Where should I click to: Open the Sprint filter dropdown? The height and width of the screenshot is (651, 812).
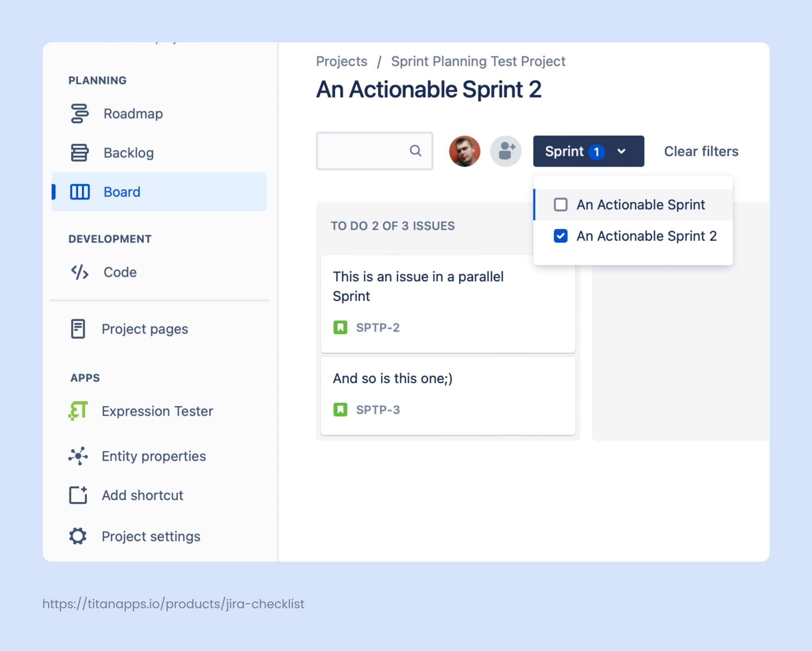click(x=588, y=151)
